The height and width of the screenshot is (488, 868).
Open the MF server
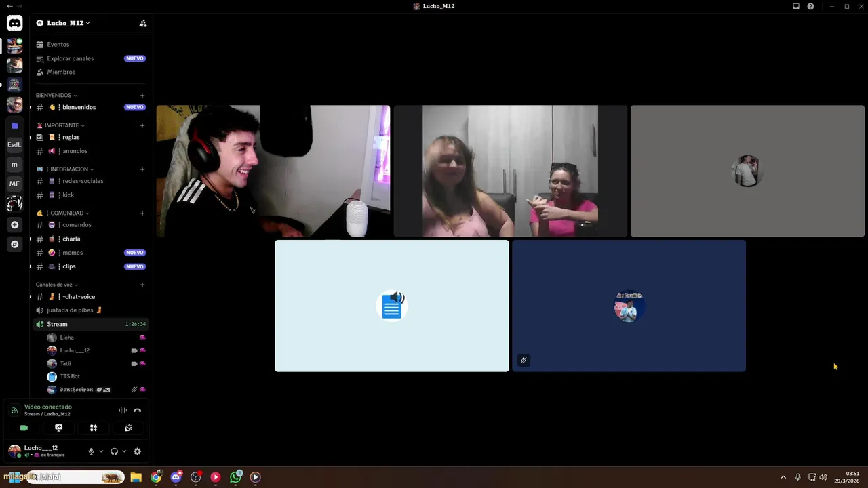pyautogui.click(x=14, y=184)
